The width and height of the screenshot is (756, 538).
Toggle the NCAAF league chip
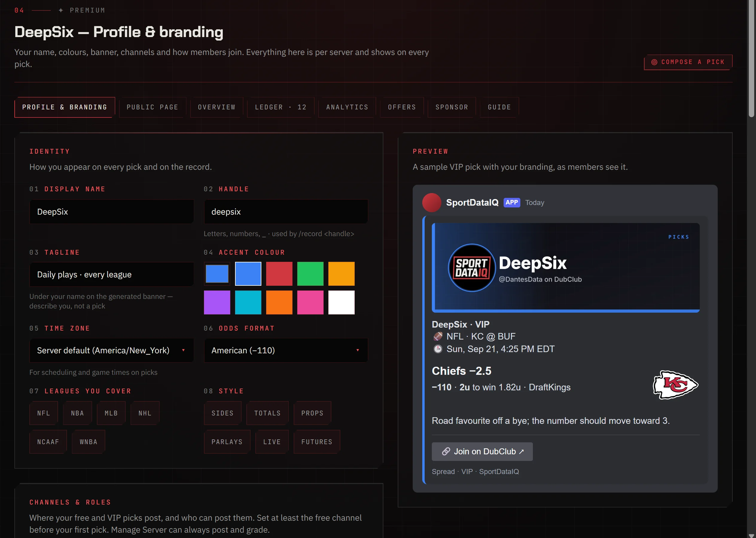[x=48, y=442]
